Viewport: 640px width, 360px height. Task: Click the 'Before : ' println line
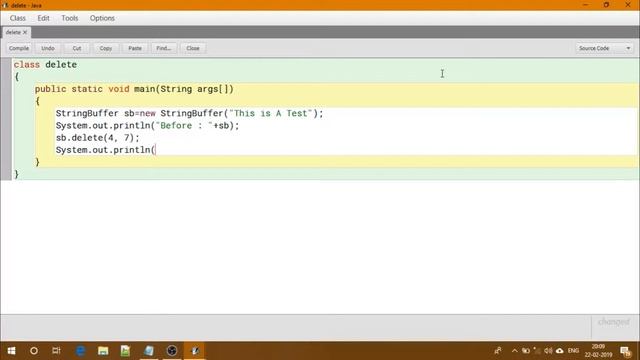(147, 126)
